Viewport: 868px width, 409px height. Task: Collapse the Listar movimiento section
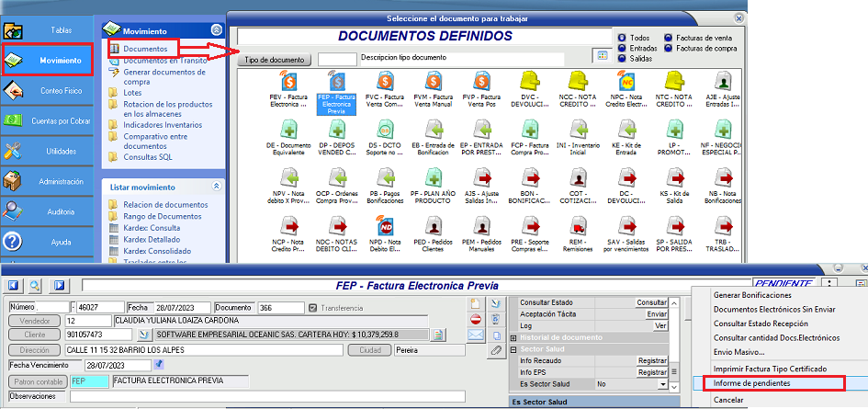[216, 187]
